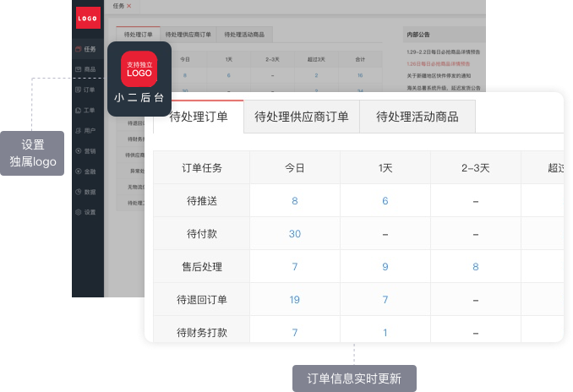Close the 任务 page tab
Screen dimensions: 573x392
pyautogui.click(x=128, y=6)
